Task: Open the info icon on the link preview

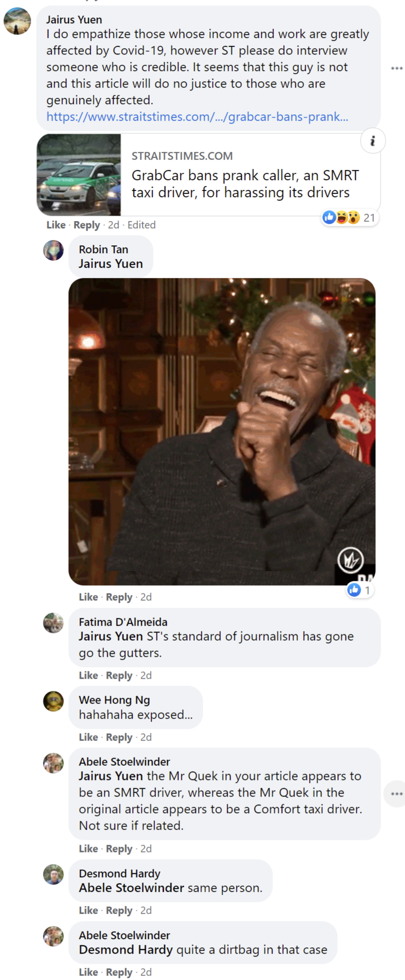Action: pos(373,141)
